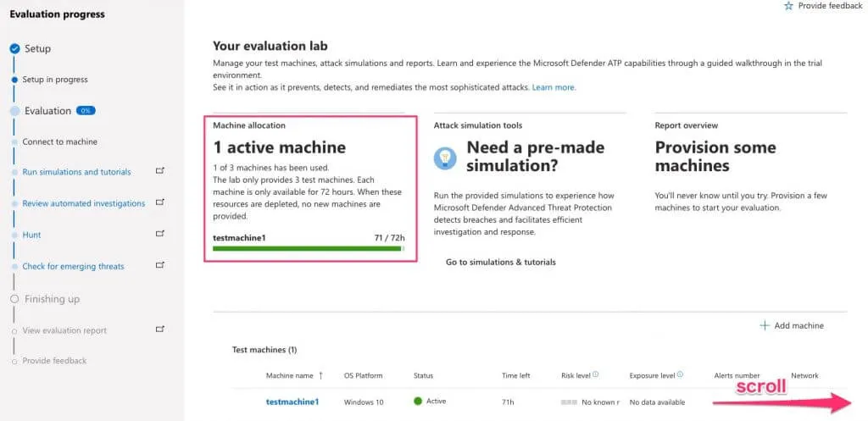The height and width of the screenshot is (421, 868).
Task: Open external link icon beside View evaluation report
Action: (161, 330)
